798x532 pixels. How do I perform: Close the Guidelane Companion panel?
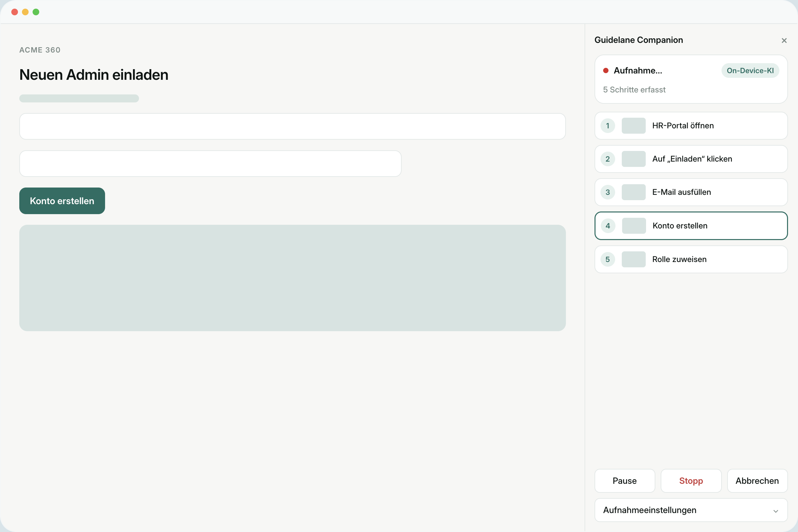(x=784, y=40)
